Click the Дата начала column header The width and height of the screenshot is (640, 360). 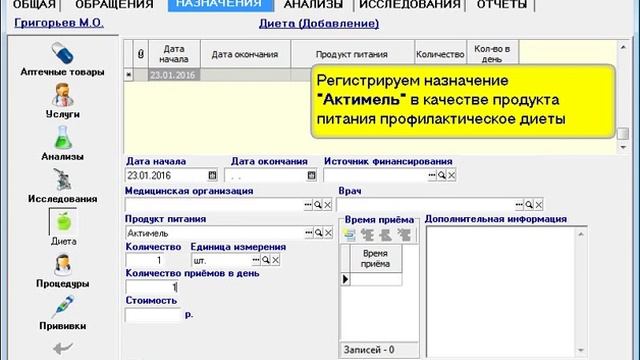pos(174,54)
